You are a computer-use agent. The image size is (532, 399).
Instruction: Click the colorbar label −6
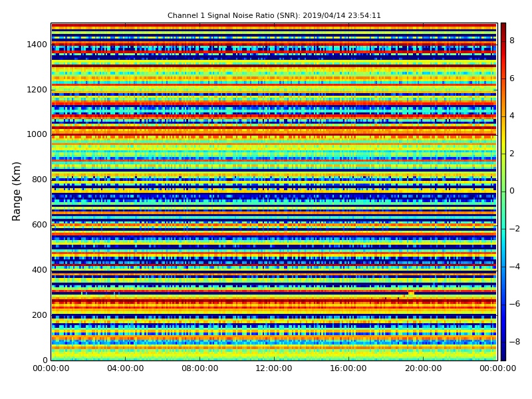click(x=515, y=304)
